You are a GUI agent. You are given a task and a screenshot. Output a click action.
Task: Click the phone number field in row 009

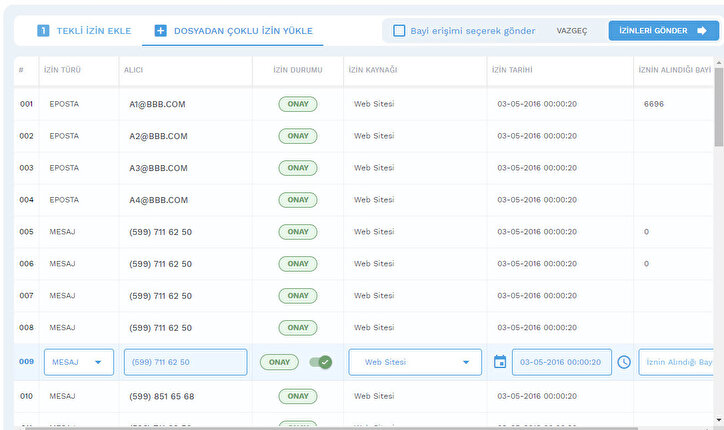(x=185, y=362)
